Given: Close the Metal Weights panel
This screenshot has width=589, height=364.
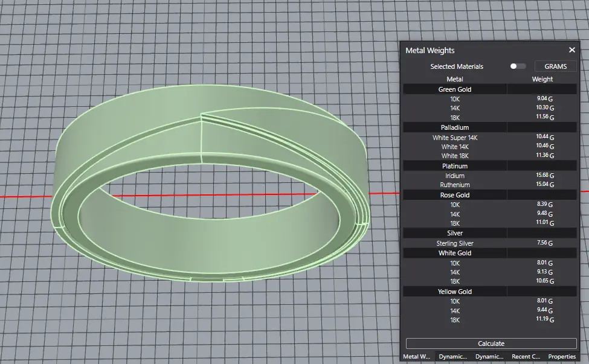Looking at the screenshot, I should click(x=571, y=51).
